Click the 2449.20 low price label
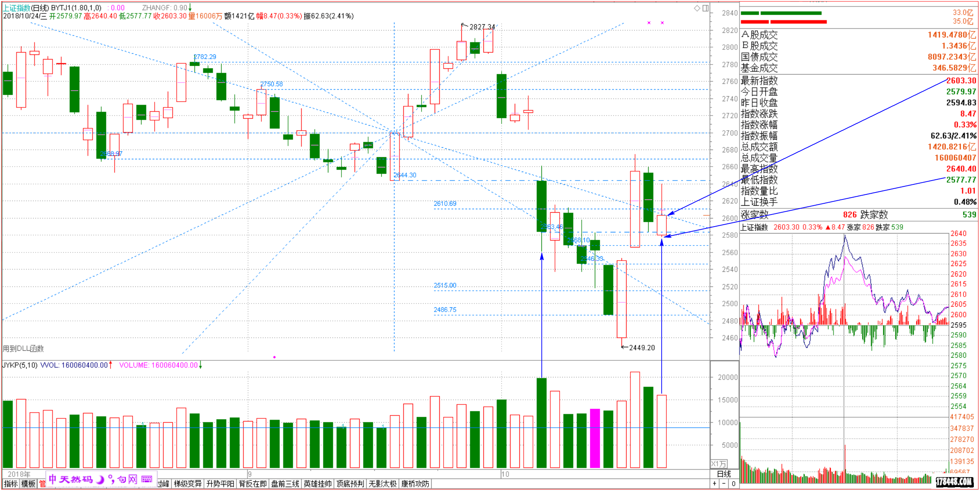The height and width of the screenshot is (491, 980). pyautogui.click(x=642, y=348)
